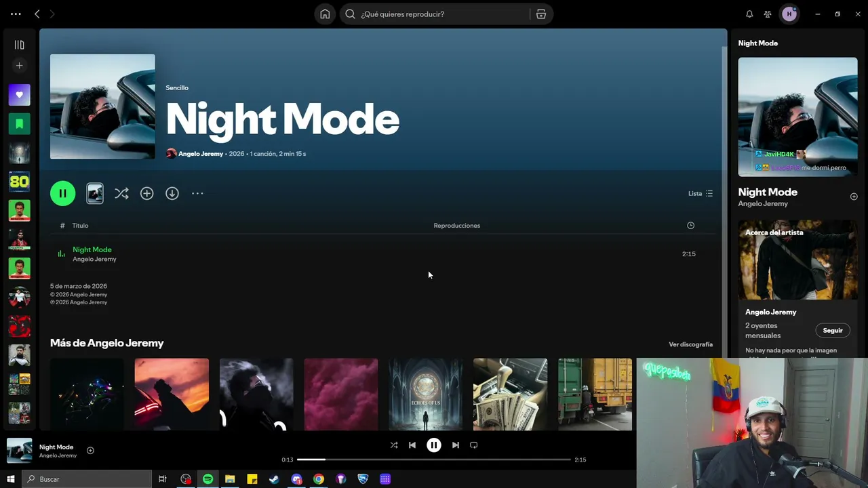Click the album preview thumbnail button beside play
The image size is (868, 488).
pos(95,193)
